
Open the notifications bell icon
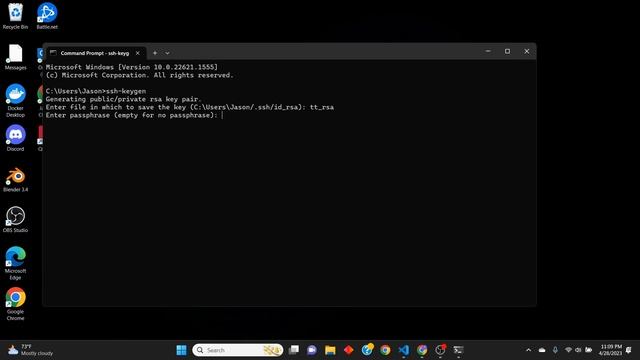click(x=629, y=350)
